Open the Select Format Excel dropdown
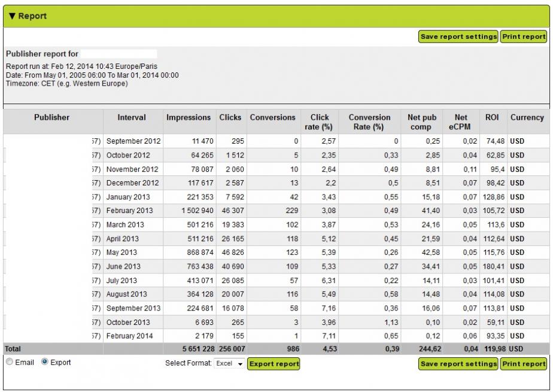This screenshot has height=392, width=553. click(x=230, y=364)
